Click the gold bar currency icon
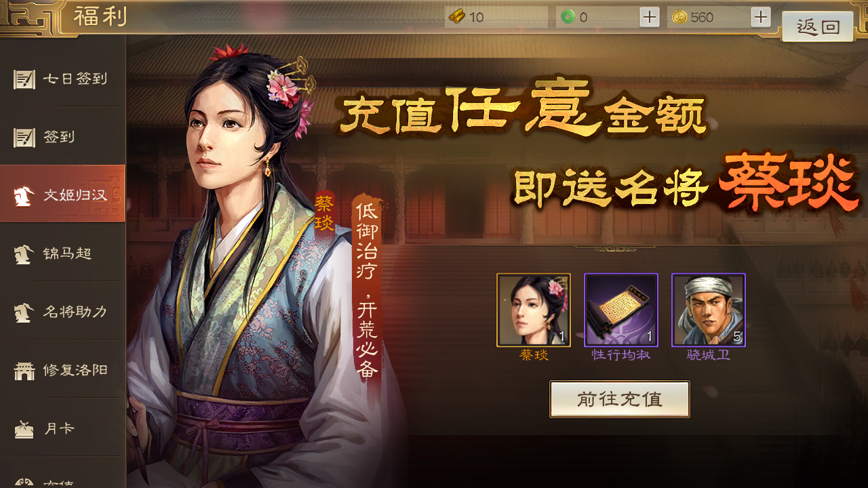The image size is (868, 488). coord(457,17)
